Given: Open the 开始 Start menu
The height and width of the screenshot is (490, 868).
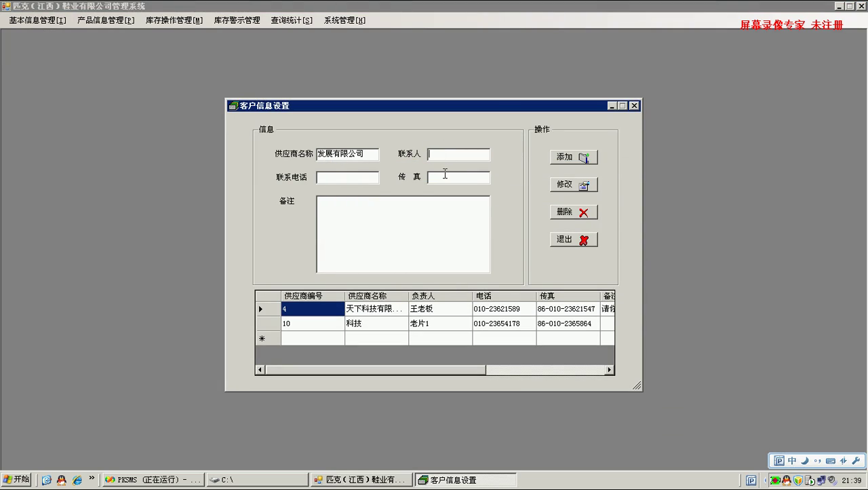Looking at the screenshot, I should pyautogui.click(x=16, y=479).
